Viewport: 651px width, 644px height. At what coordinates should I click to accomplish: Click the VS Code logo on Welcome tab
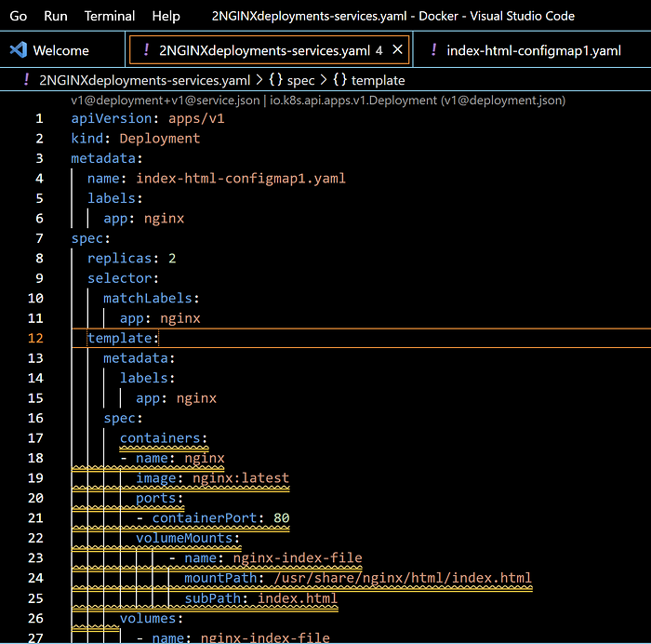coord(19,50)
